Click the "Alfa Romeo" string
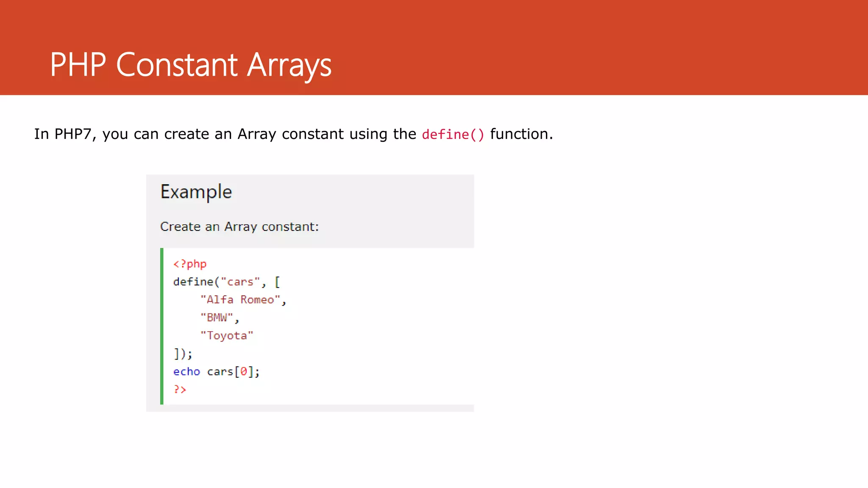This screenshot has height=488, width=868. pos(240,299)
